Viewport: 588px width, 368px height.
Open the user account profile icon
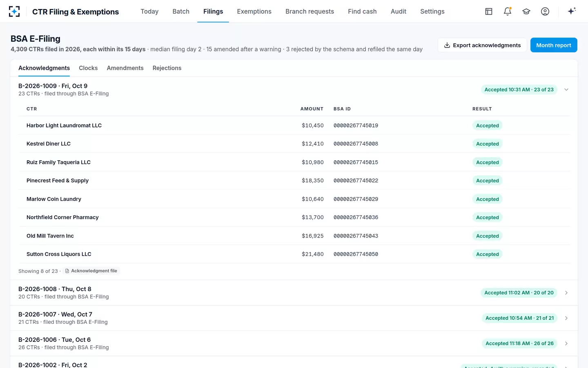(545, 11)
